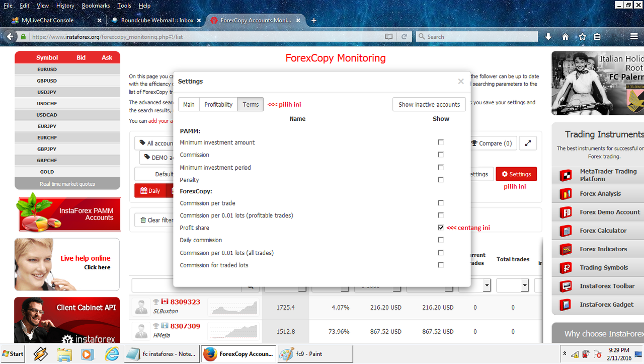The height and width of the screenshot is (364, 644).
Task: Open Internet Explorer from the taskbar
Action: 111,354
